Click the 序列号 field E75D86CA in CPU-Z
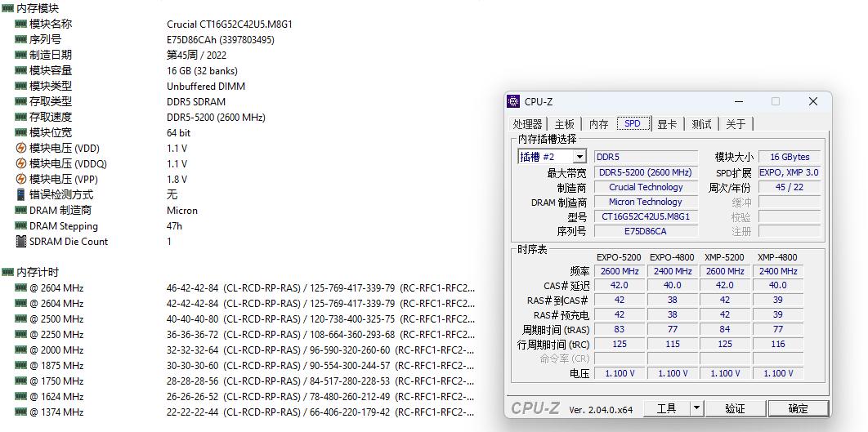This screenshot has width=868, height=432. 646,231
